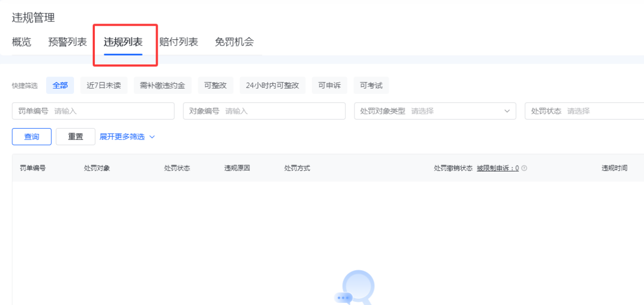Image resolution: width=644 pixels, height=305 pixels.
Task: Open the 处罚对象类型 dropdown
Action: [x=435, y=111]
